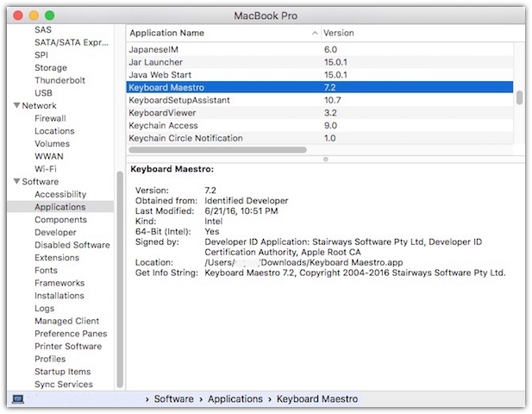
Task: Select USB in sidebar
Action: [43, 93]
